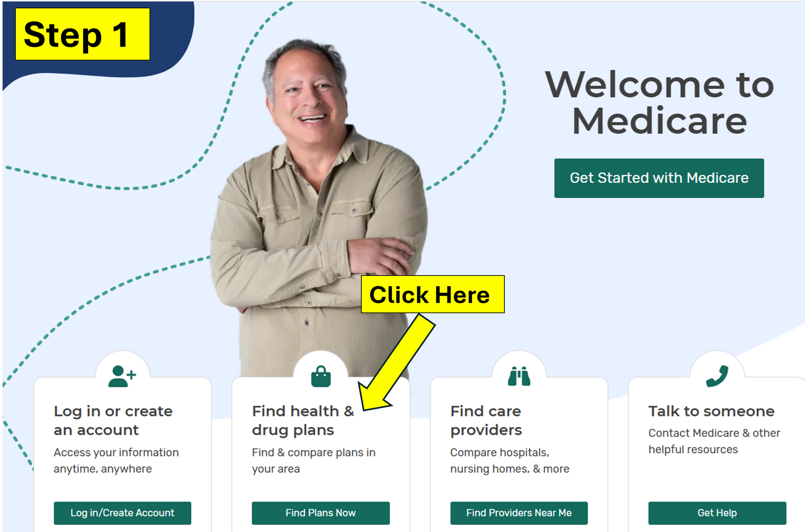The image size is (805, 532).
Task: Click the person-plus account icon
Action: click(122, 376)
